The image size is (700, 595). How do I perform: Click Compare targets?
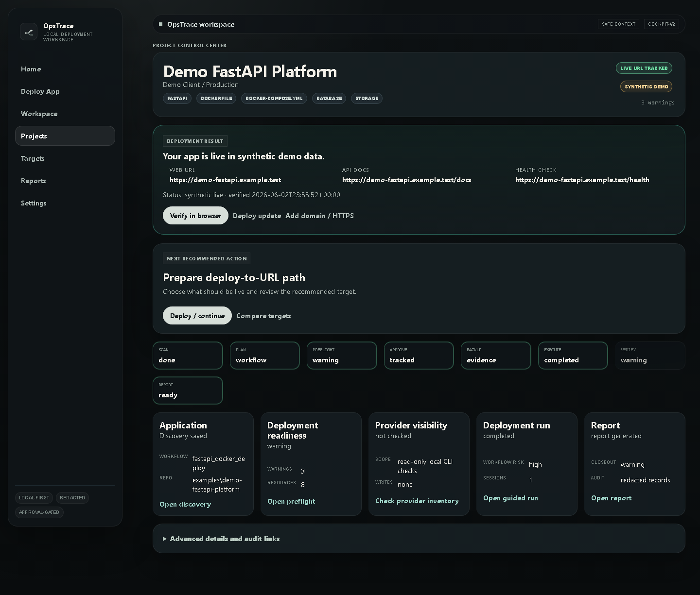263,316
